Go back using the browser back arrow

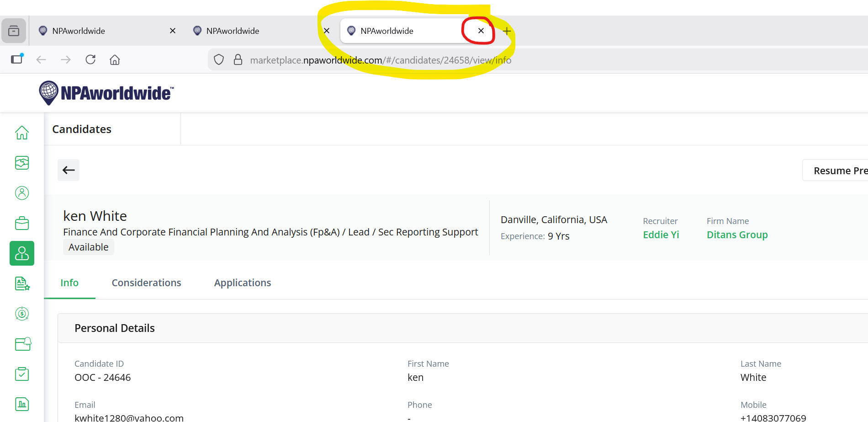[x=41, y=60]
